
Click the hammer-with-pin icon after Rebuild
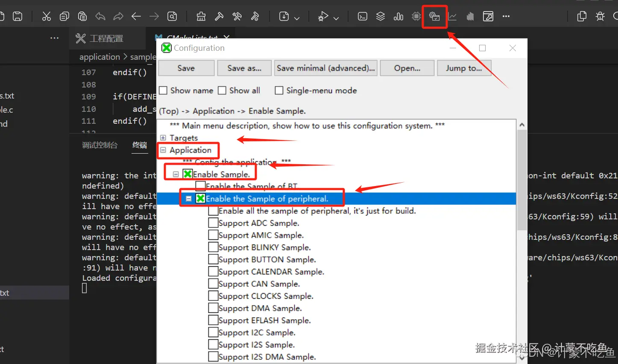(x=255, y=16)
